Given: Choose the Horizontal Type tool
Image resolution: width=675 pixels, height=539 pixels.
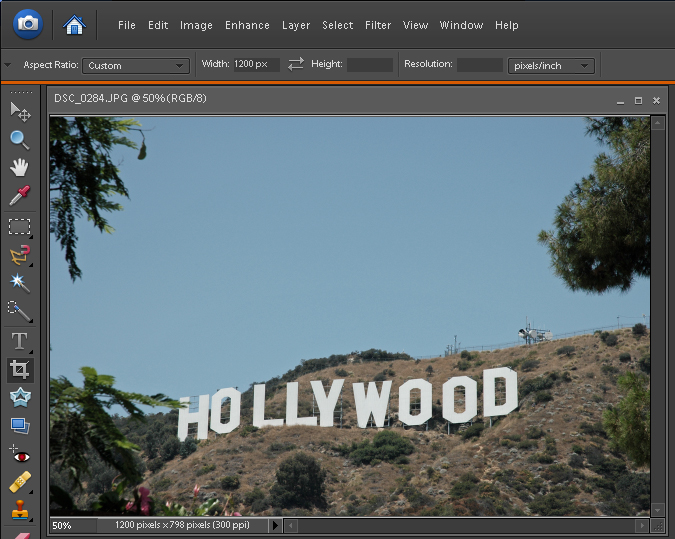Looking at the screenshot, I should click(20, 341).
